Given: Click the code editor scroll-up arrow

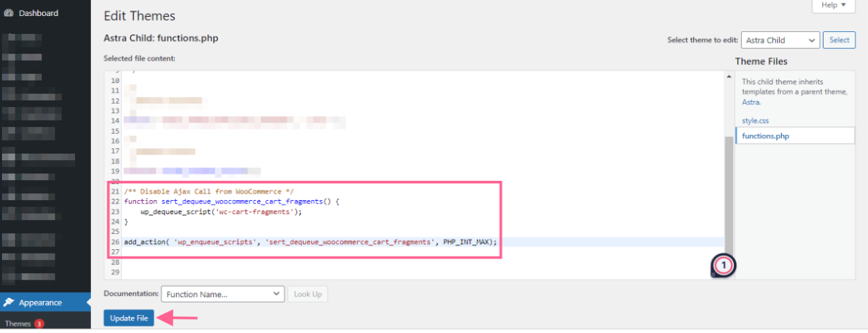Looking at the screenshot, I should click(x=729, y=76).
